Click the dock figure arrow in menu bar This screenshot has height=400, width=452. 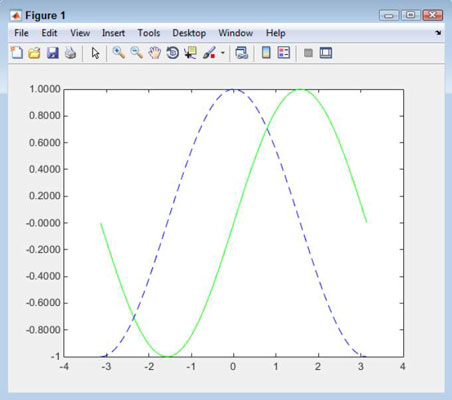point(438,33)
